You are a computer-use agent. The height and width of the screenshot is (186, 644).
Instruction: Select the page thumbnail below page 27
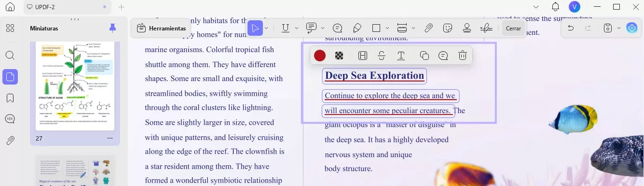(75, 171)
